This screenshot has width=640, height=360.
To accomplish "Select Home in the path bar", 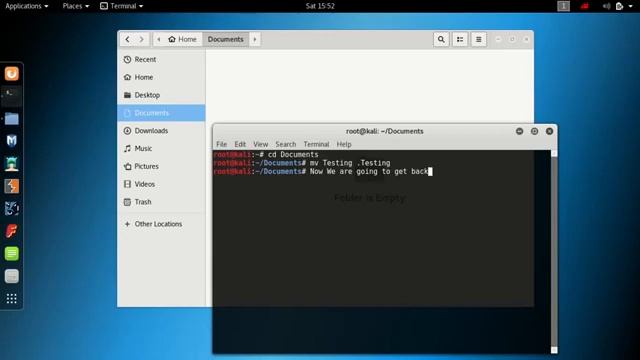I will pyautogui.click(x=182, y=39).
